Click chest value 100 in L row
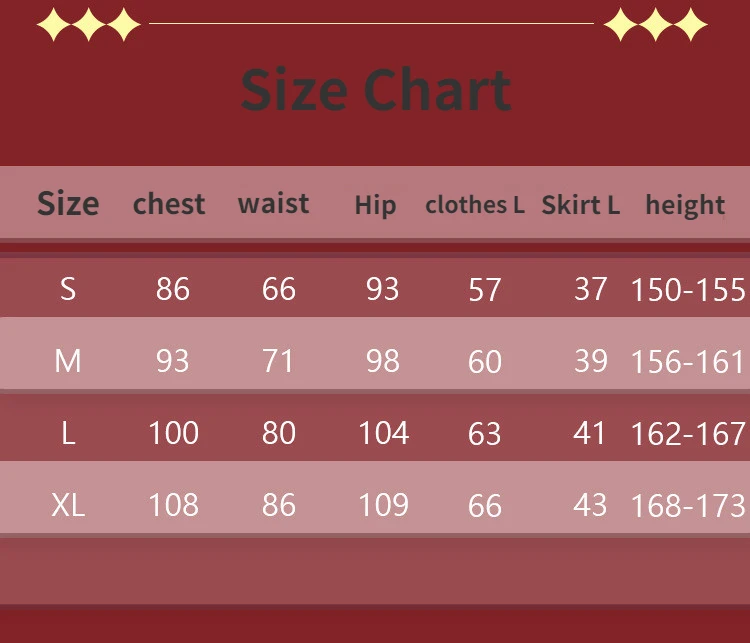Viewport: 750px width, 643px height. (x=173, y=433)
